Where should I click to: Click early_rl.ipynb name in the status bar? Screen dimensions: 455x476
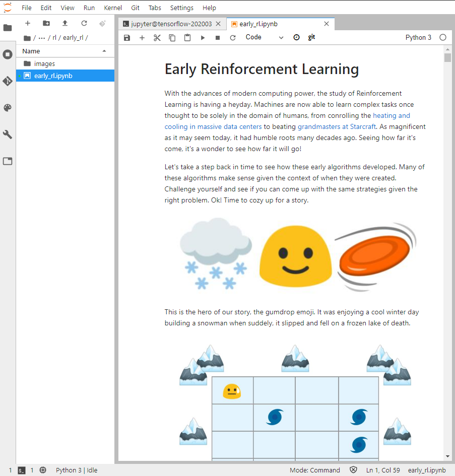point(427,470)
